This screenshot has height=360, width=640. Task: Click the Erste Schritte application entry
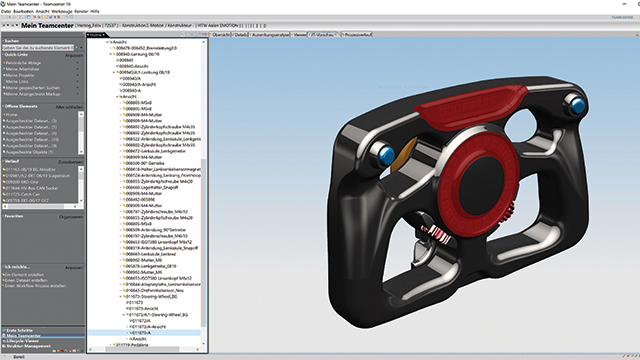pyautogui.click(x=19, y=330)
